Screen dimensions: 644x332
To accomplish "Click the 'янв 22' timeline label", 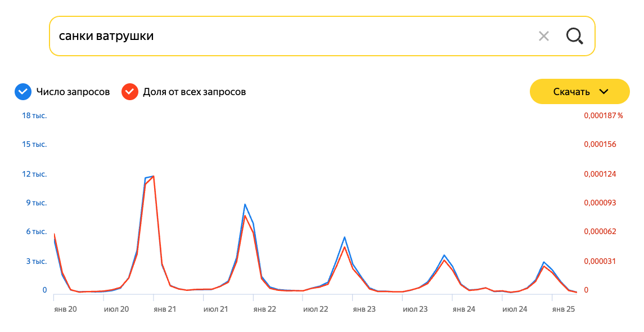I will pos(264,309).
